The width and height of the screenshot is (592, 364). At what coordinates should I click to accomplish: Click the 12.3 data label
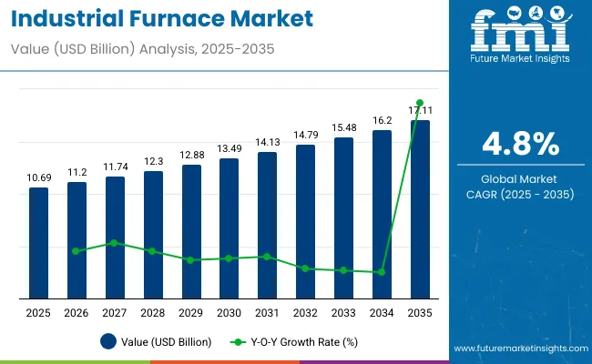tap(153, 161)
